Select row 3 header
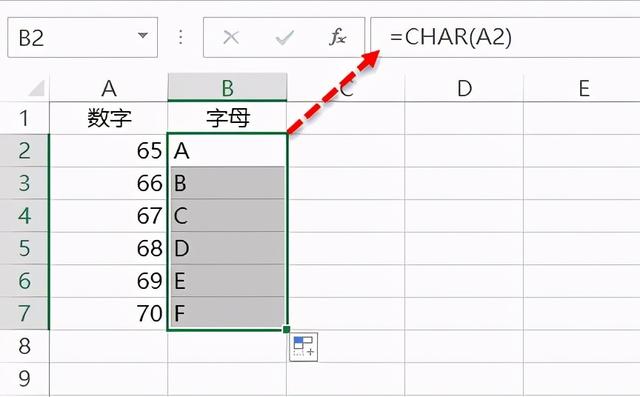 click(24, 183)
